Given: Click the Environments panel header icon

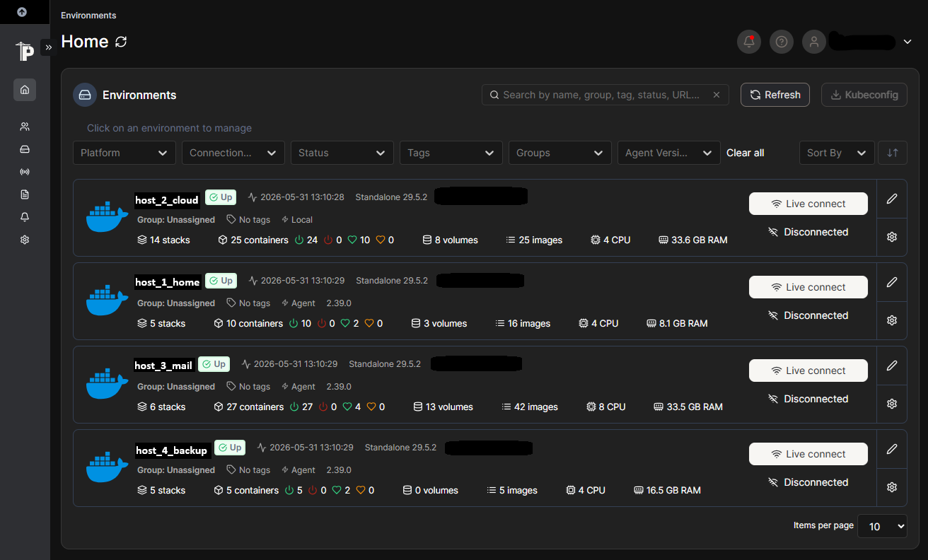Looking at the screenshot, I should tap(85, 95).
